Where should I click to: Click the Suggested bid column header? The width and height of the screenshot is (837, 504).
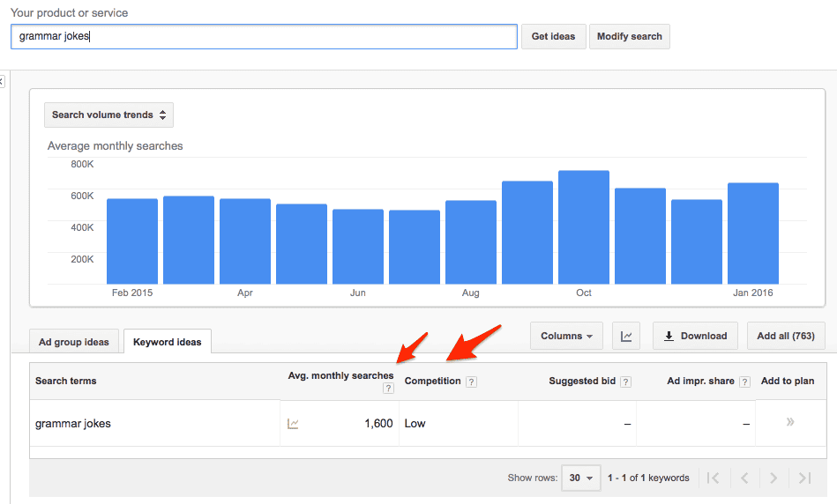click(582, 381)
